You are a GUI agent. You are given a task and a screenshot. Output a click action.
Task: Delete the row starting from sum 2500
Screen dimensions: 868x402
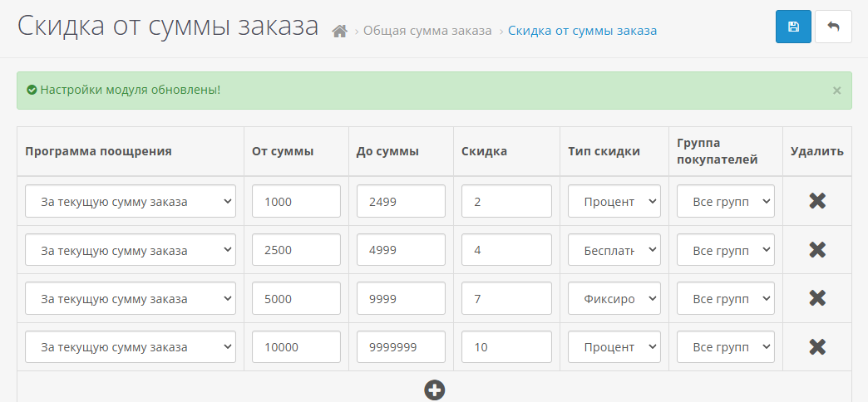[x=817, y=250]
